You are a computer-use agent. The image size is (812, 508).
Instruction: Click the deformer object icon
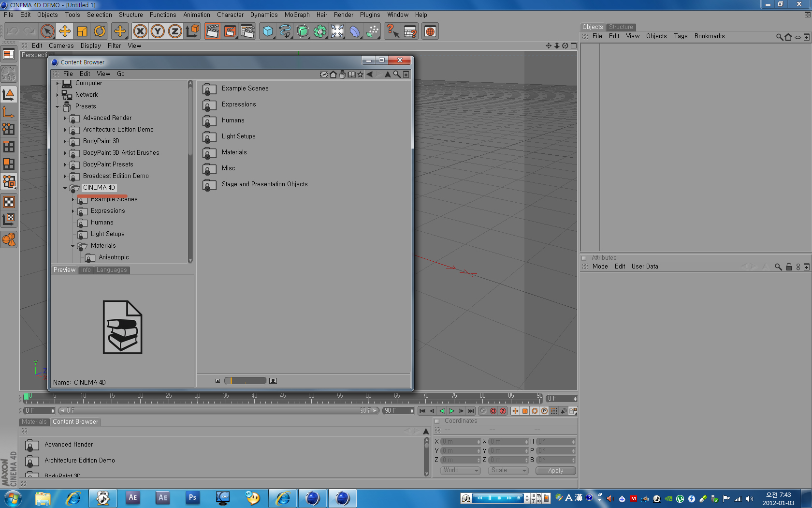[355, 31]
